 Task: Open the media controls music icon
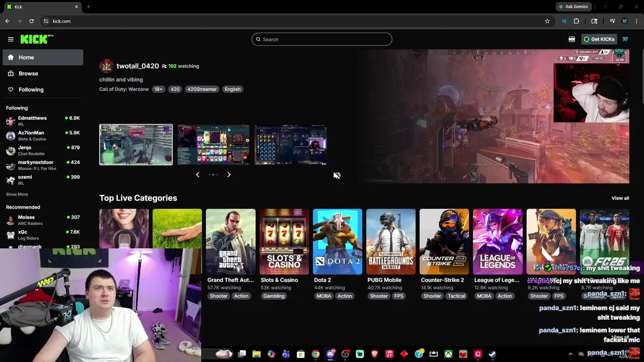612,21
